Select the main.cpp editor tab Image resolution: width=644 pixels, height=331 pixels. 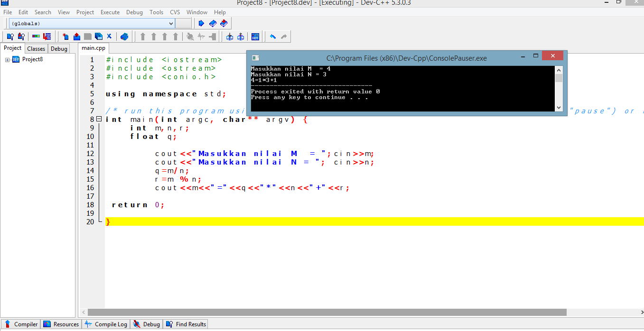[x=93, y=48]
